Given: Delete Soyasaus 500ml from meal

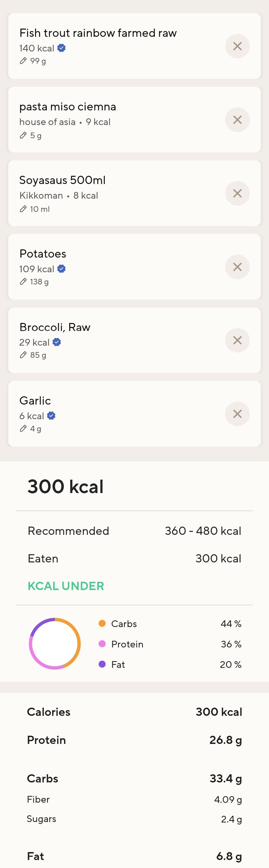Looking at the screenshot, I should click(x=237, y=193).
